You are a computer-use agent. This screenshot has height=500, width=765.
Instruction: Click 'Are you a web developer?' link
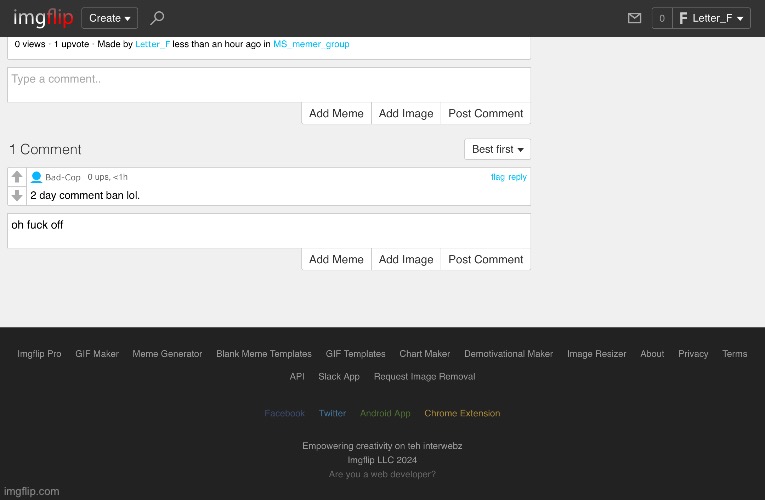[382, 474]
